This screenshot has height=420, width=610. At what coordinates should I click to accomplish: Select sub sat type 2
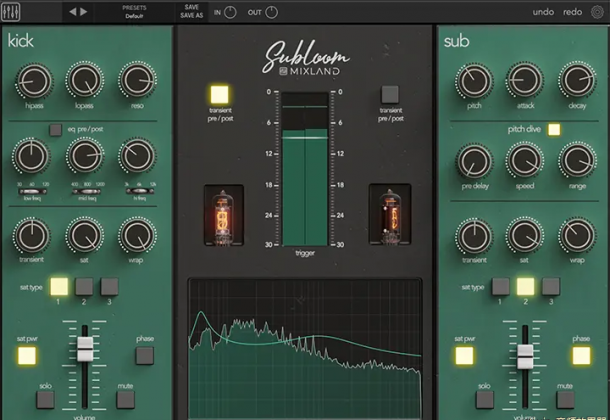525,287
